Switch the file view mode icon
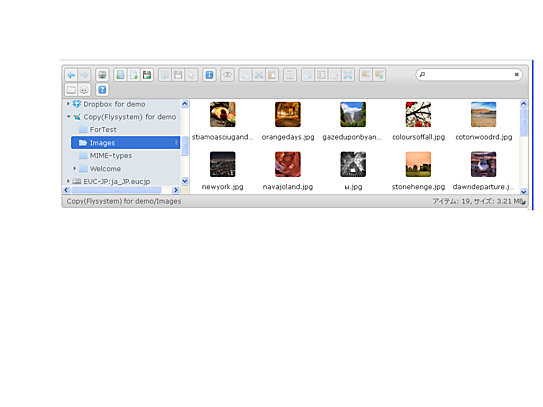This screenshot has height=407, width=543. pos(71,90)
